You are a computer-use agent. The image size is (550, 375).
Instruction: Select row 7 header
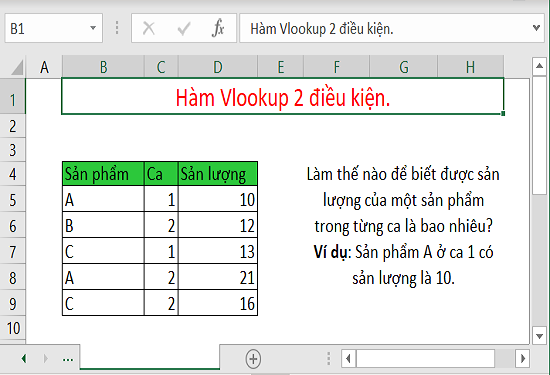tap(13, 251)
